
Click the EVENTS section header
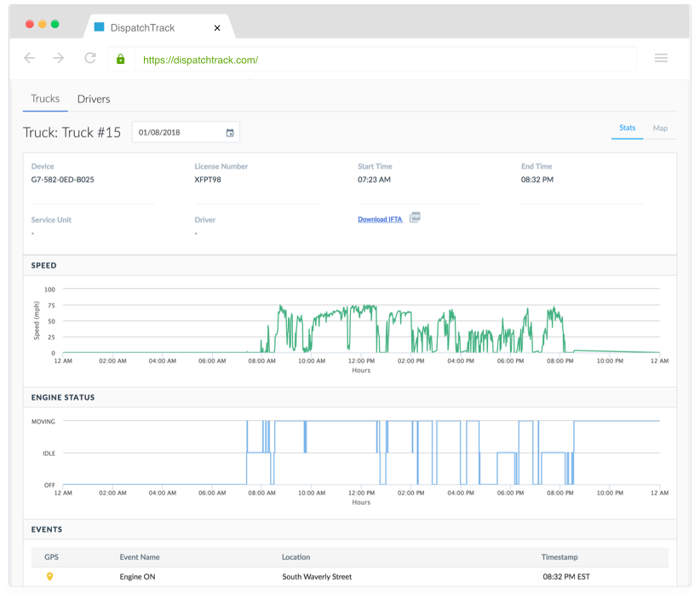tap(47, 529)
